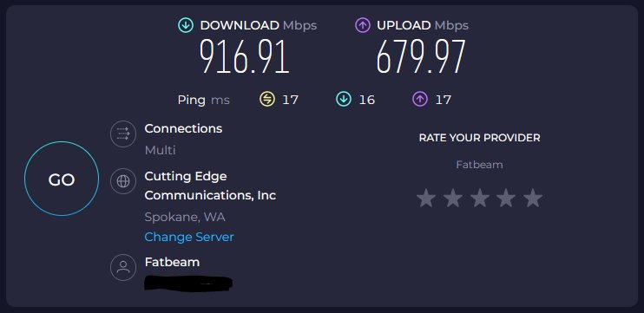Rate provider with the third star

(x=480, y=199)
